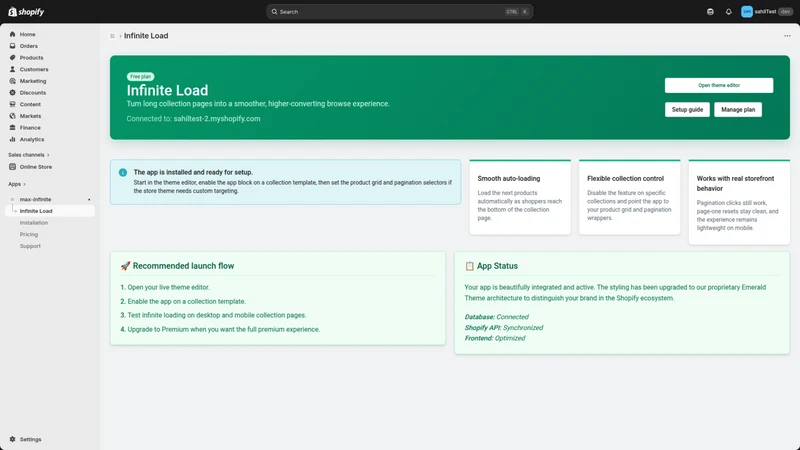Click the Content icon
Screen dimensions: 800x450
point(12,104)
